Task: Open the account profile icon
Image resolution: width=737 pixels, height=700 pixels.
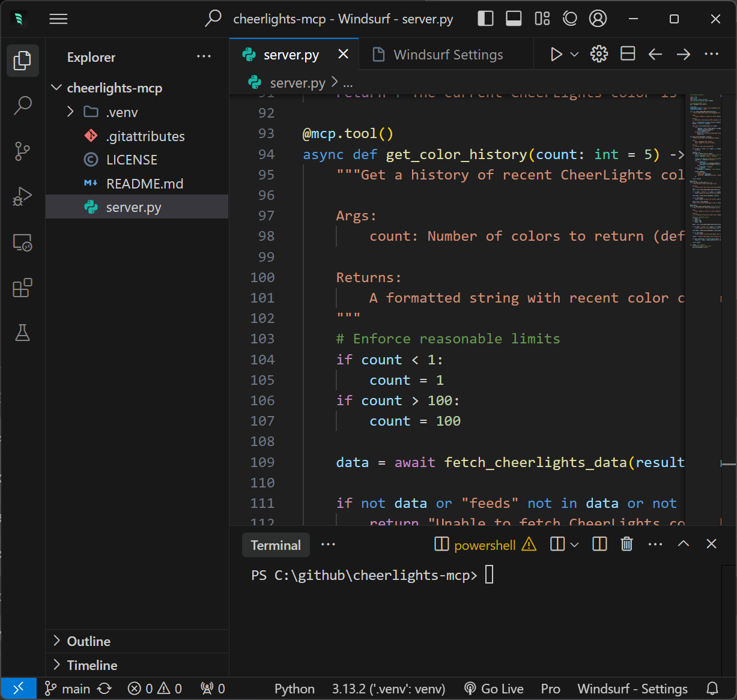Action: pos(598,19)
